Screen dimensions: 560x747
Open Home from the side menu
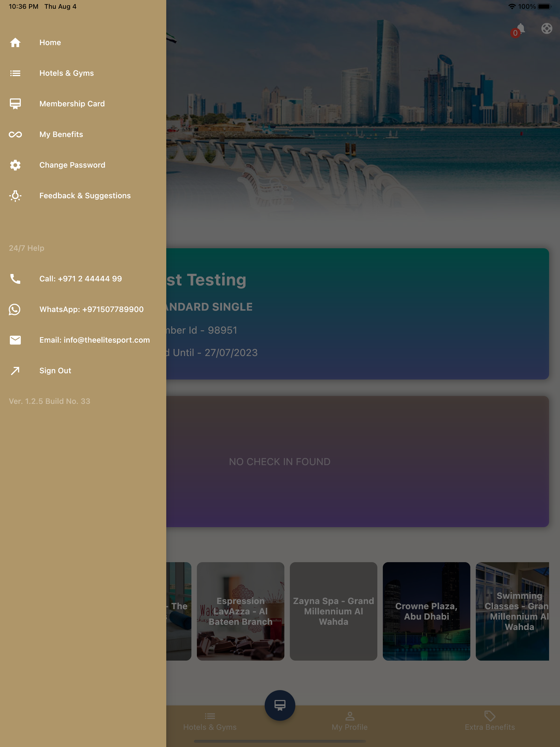(x=83, y=43)
